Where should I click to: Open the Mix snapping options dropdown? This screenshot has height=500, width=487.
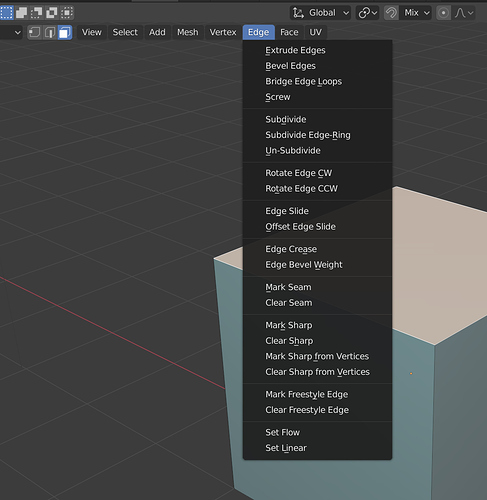(x=416, y=13)
